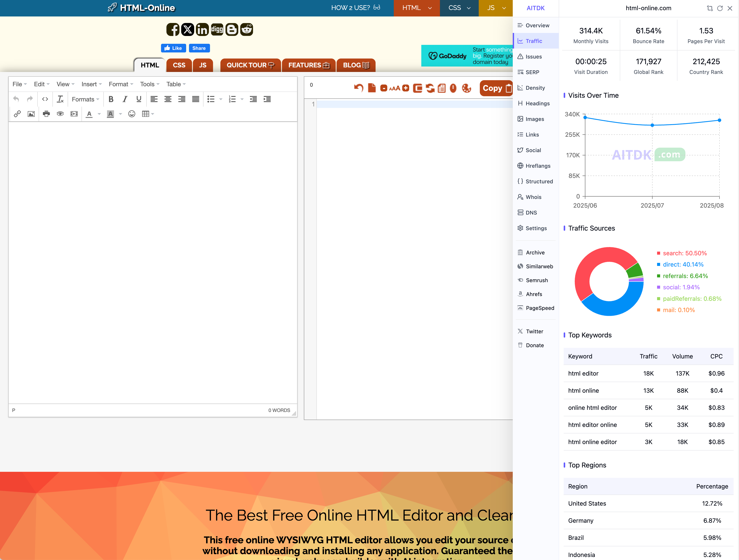Open preview with the eye icon

tap(60, 114)
